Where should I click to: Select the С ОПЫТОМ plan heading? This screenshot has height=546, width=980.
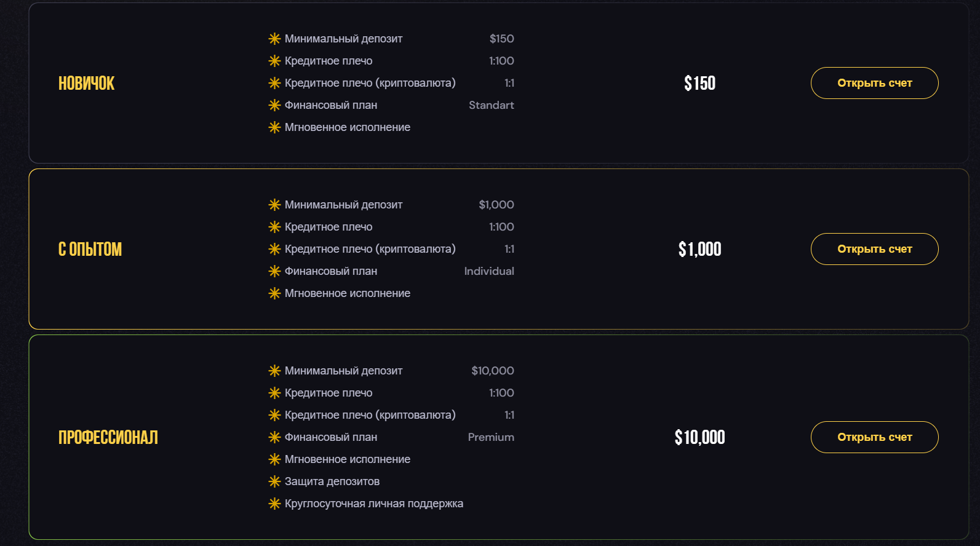(x=90, y=249)
